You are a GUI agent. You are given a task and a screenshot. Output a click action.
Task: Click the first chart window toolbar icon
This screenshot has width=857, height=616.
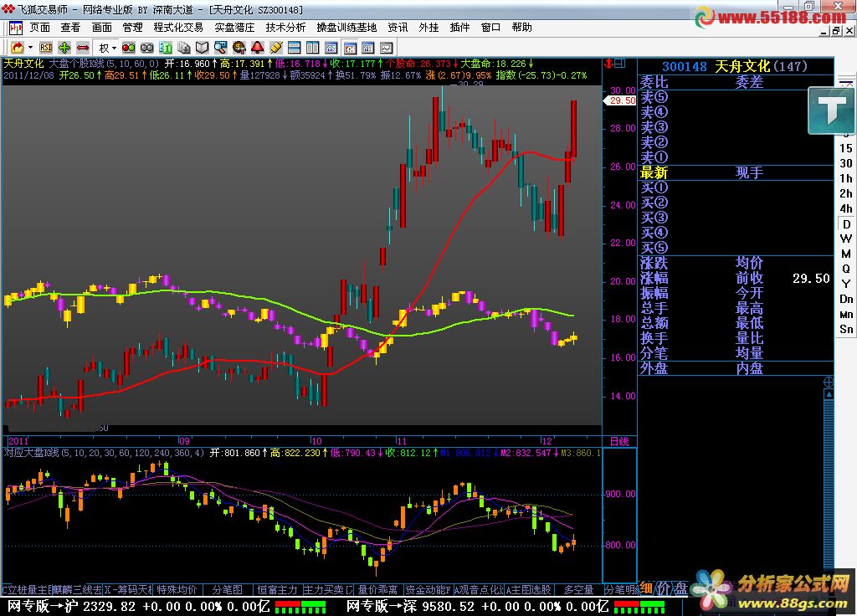point(331,48)
